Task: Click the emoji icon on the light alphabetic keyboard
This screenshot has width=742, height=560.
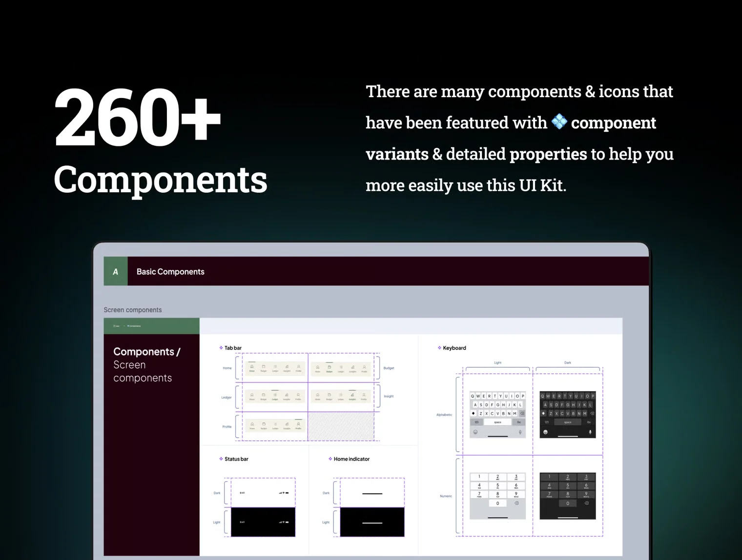Action: click(x=475, y=432)
